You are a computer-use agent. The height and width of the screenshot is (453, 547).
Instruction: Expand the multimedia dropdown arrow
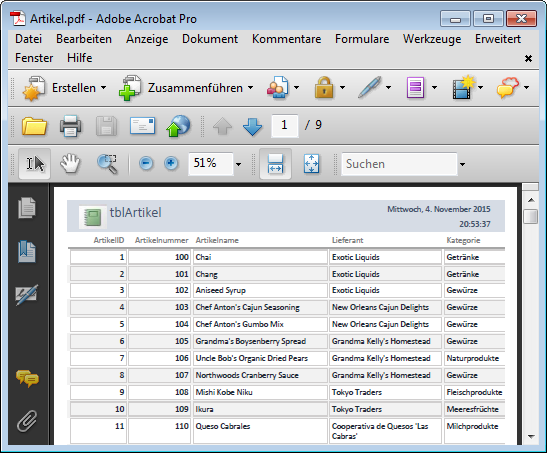tap(480, 88)
